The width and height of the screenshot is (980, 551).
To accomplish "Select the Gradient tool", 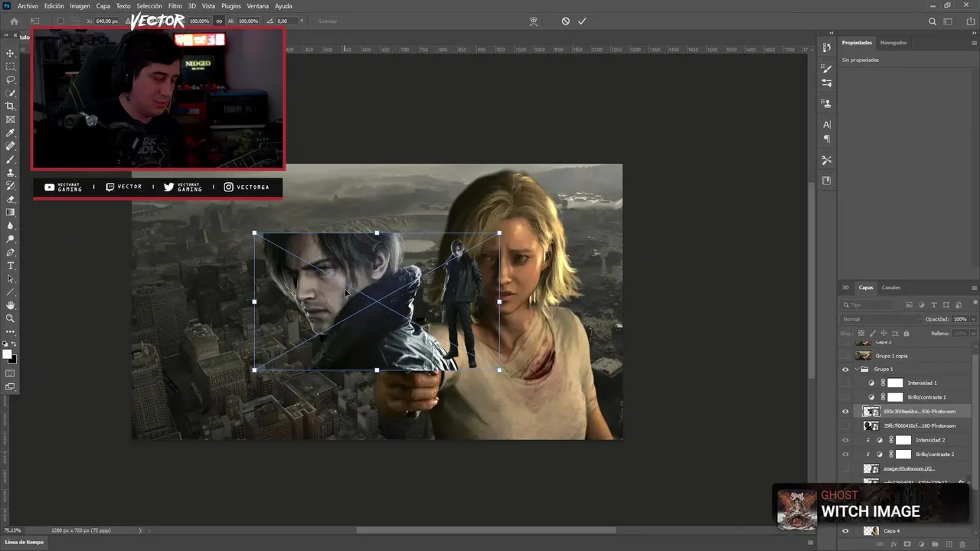I will [10, 212].
